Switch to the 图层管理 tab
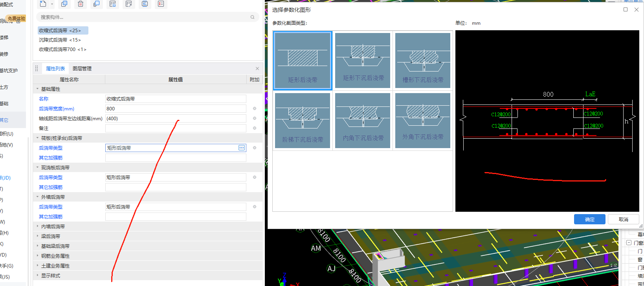Viewport: 644px width, 286px height. (x=82, y=68)
